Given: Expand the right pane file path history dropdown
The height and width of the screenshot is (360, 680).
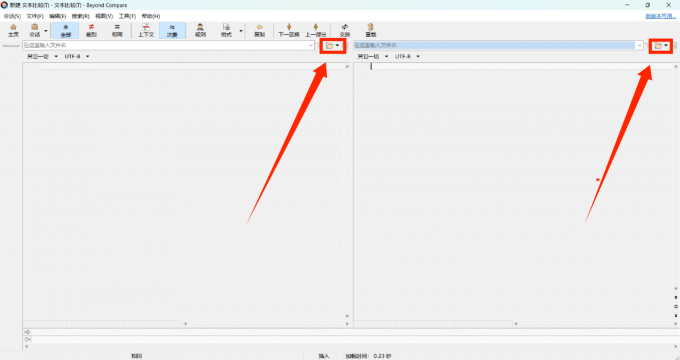Looking at the screenshot, I should click(639, 46).
